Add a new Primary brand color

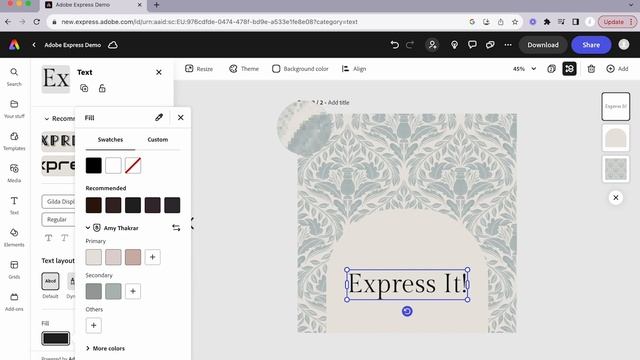click(x=152, y=257)
